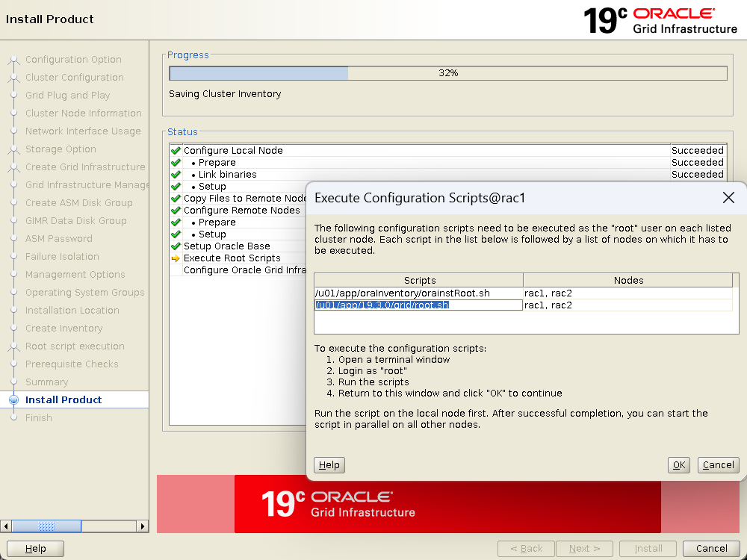Click the checkmark beside Copy Files to Remote Nodes
The height and width of the screenshot is (560, 747).
click(x=176, y=199)
